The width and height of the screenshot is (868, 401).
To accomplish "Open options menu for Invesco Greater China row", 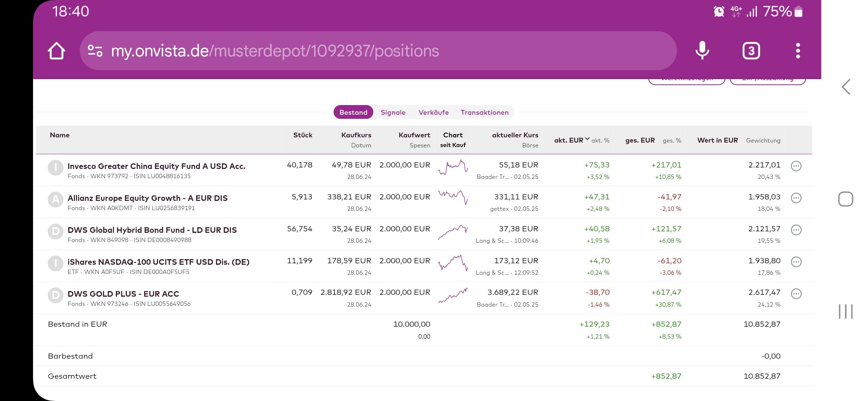I will tap(796, 166).
